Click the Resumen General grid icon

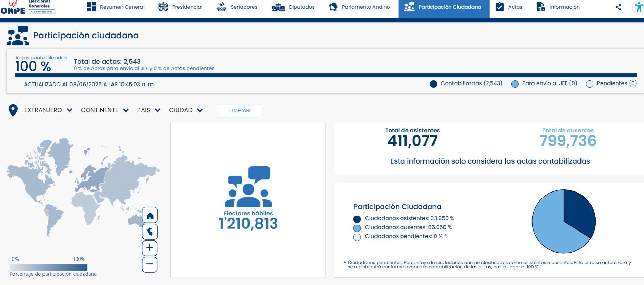[x=91, y=7]
